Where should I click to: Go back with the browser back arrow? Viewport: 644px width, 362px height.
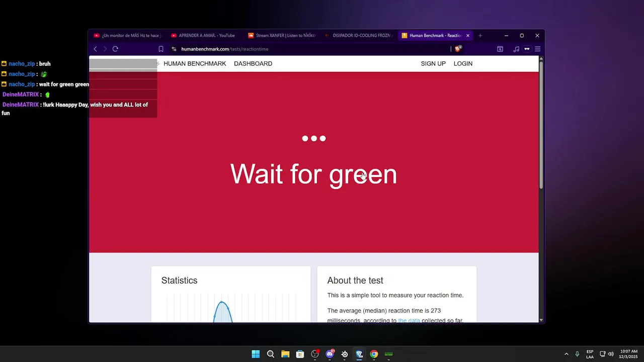(95, 49)
